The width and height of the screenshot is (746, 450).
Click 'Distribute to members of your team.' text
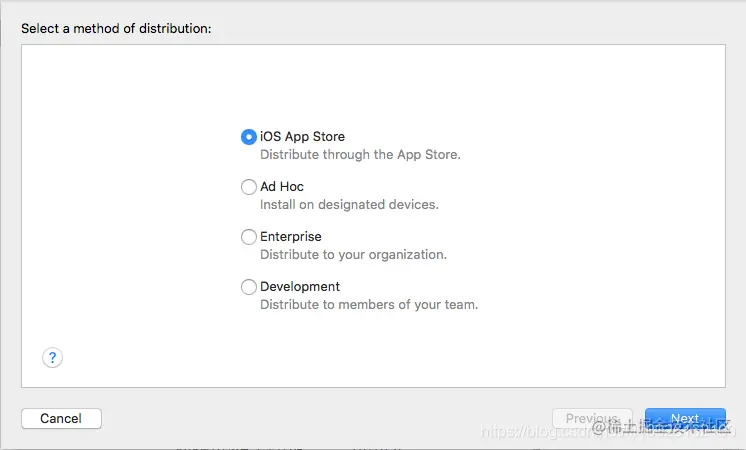tap(369, 304)
